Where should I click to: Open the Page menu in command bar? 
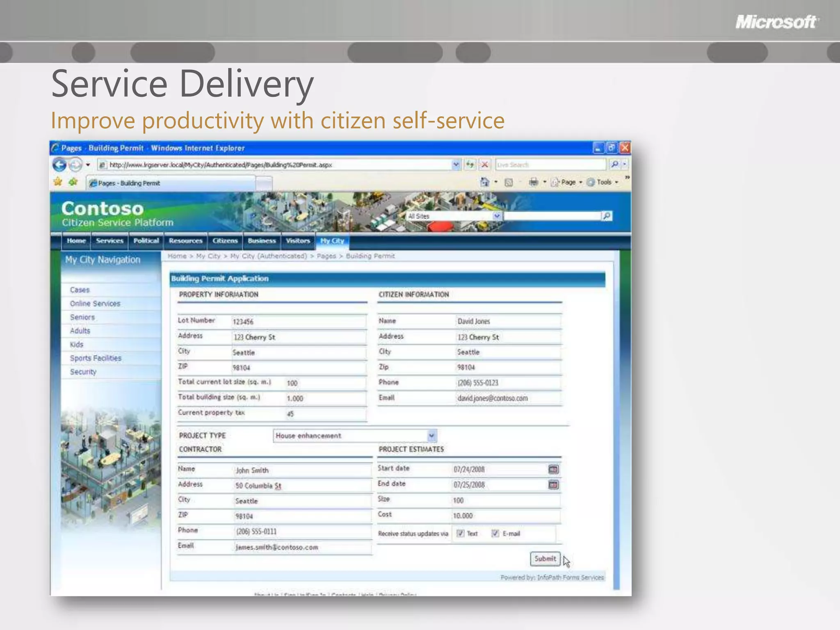[567, 182]
